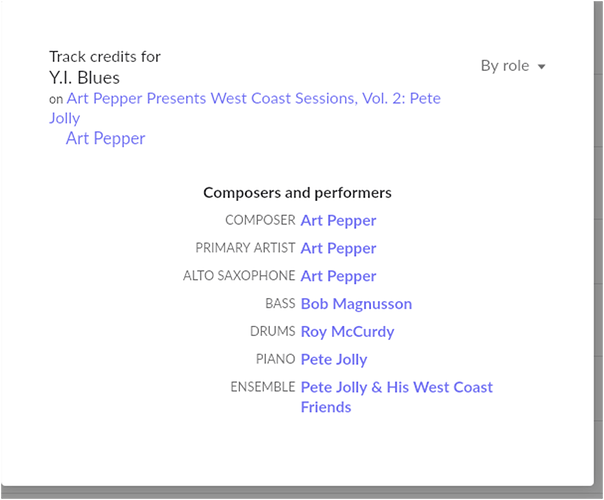Viewport: 604px width, 500px height.
Task: Click the arrow next to By role
Action: [541, 67]
